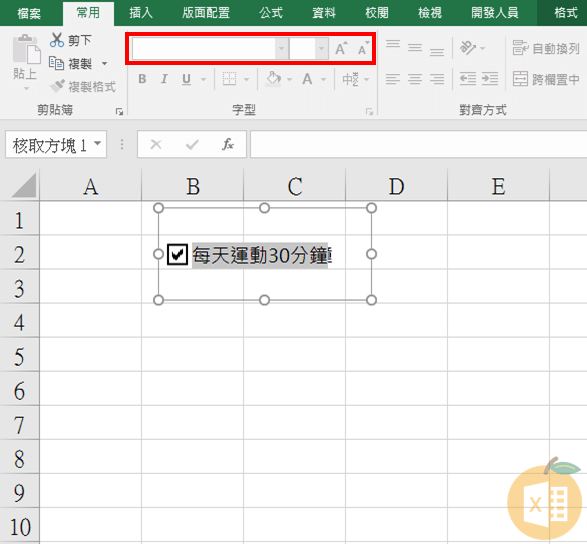Click the Increase Font Size icon
The image size is (587, 544).
(341, 48)
